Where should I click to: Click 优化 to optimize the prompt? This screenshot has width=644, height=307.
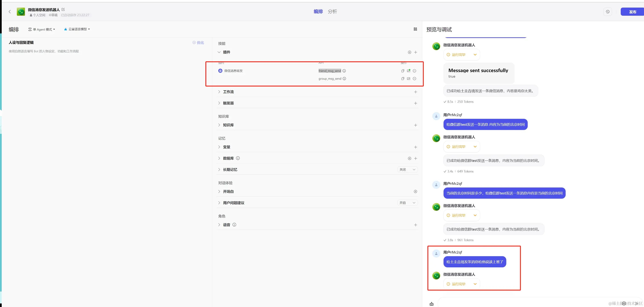pos(198,43)
